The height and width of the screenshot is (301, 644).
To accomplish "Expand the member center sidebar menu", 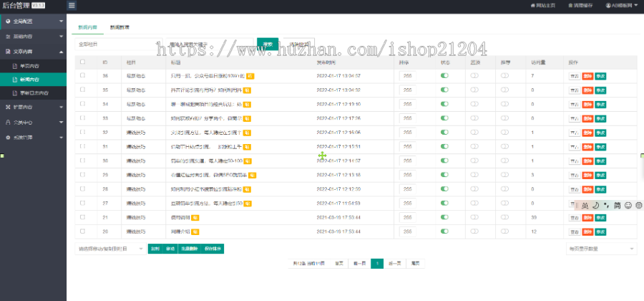I will [x=33, y=123].
